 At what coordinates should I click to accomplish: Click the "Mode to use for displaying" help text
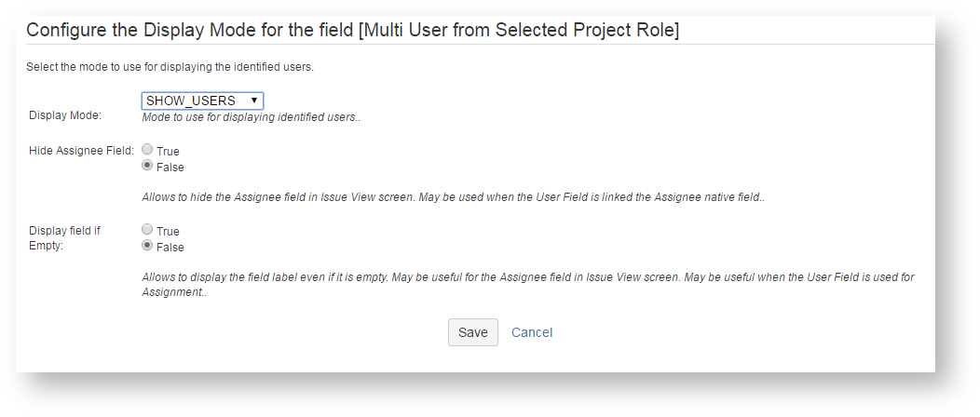[251, 118]
